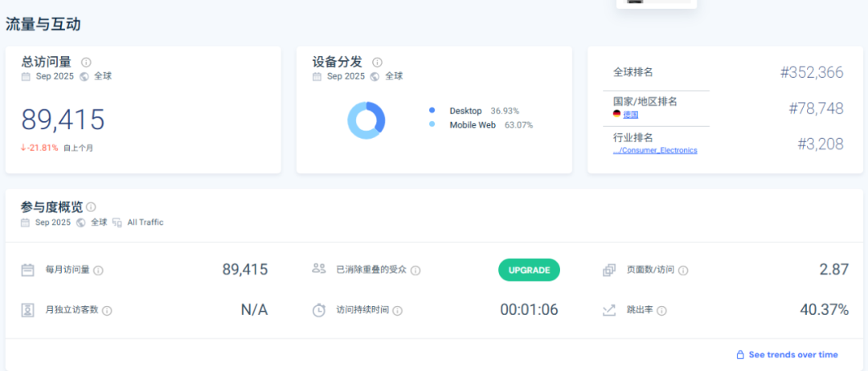868x371 pixels.
Task: Click info icon beside 页面数/访问
Action: 683,271
